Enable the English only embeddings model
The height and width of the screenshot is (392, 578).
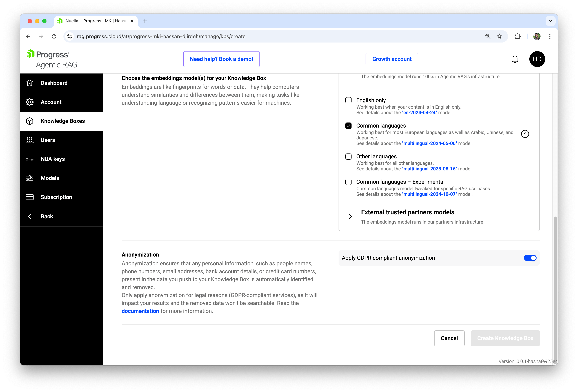348,100
